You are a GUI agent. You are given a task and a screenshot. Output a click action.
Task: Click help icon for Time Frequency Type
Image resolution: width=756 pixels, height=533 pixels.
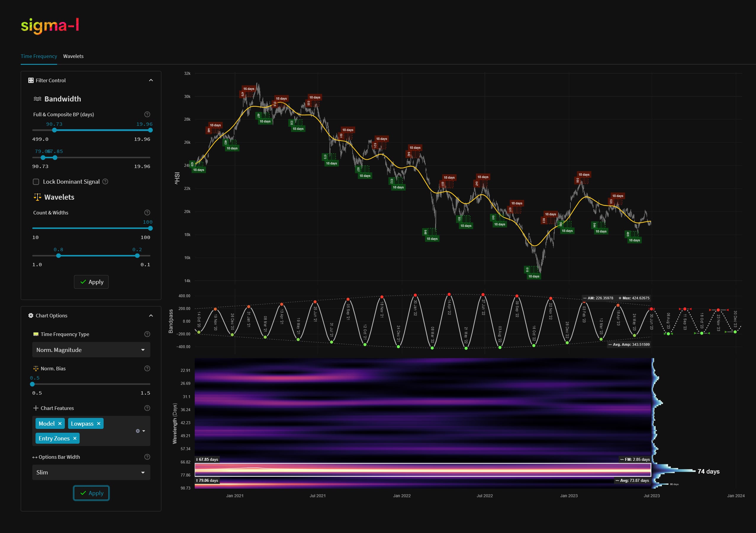147,334
